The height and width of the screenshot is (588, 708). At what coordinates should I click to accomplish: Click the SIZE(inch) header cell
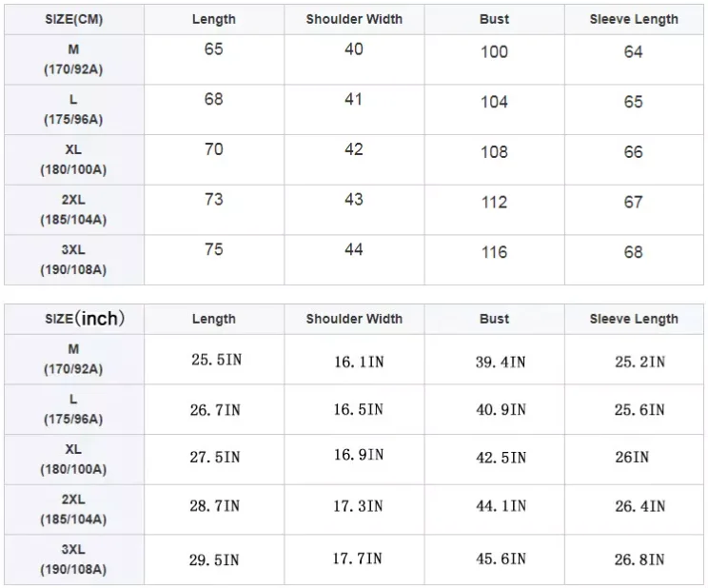click(85, 319)
